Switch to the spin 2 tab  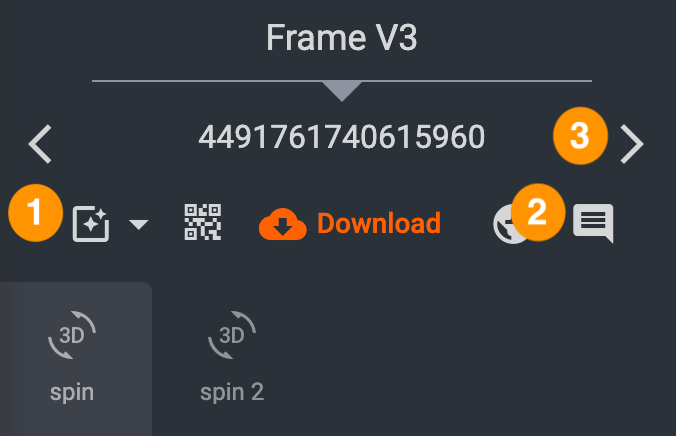(x=232, y=359)
